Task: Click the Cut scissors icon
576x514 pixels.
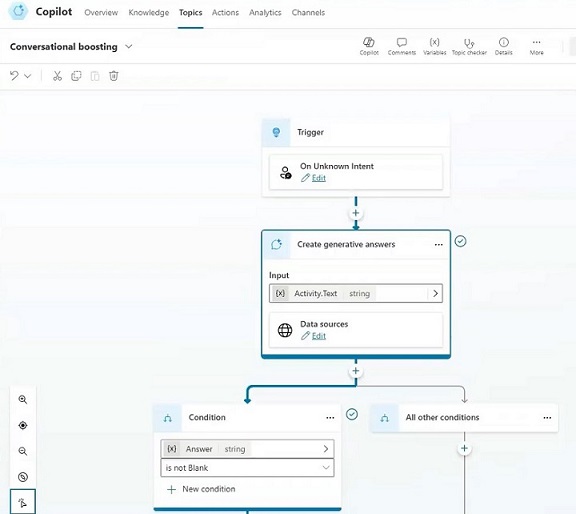Action: [57, 76]
